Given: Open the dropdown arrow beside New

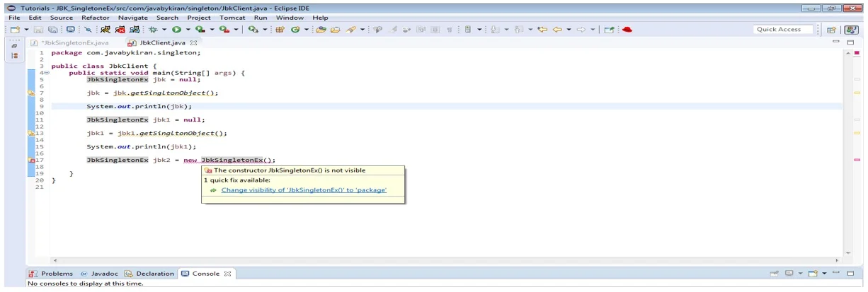Looking at the screenshot, I should 26,30.
